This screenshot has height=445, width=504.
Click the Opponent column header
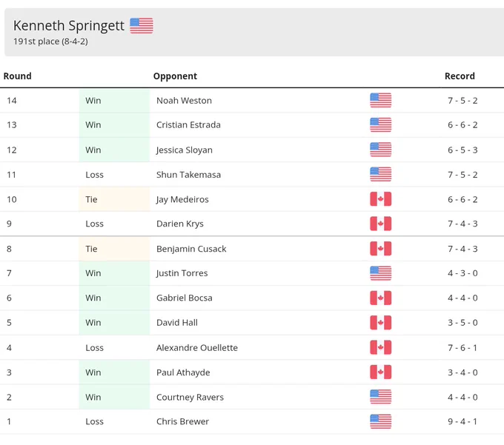coord(175,76)
